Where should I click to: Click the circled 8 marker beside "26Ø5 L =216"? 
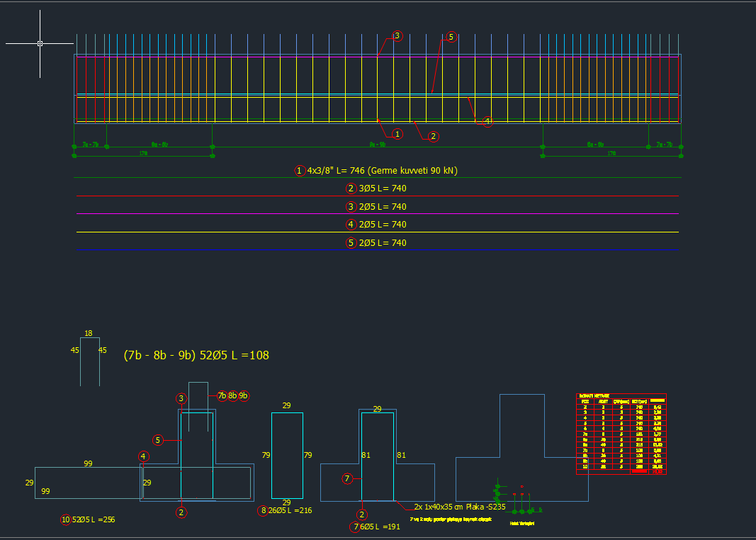tap(264, 510)
